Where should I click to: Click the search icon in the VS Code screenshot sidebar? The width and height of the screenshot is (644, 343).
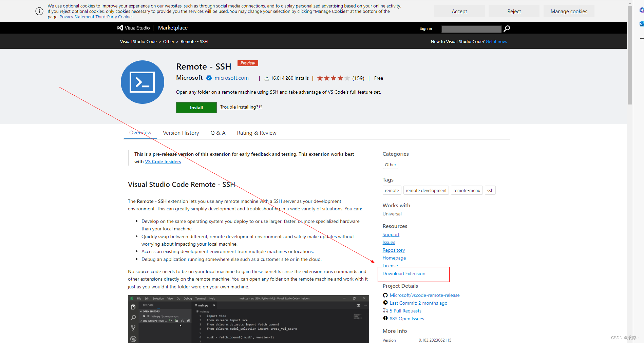click(133, 318)
